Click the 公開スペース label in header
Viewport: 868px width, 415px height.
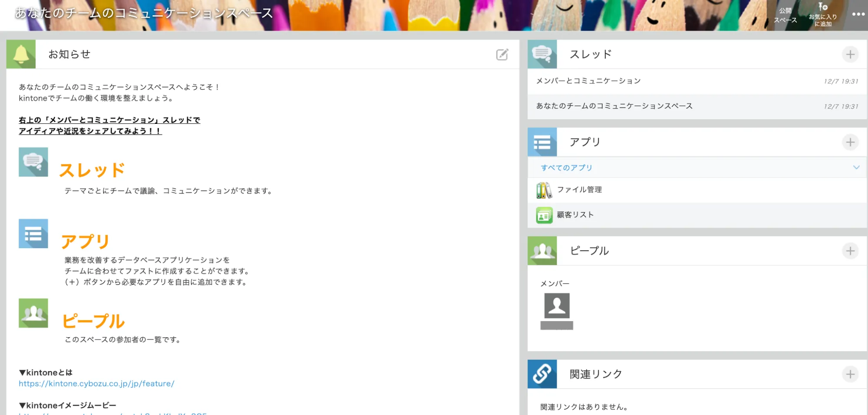point(785,15)
